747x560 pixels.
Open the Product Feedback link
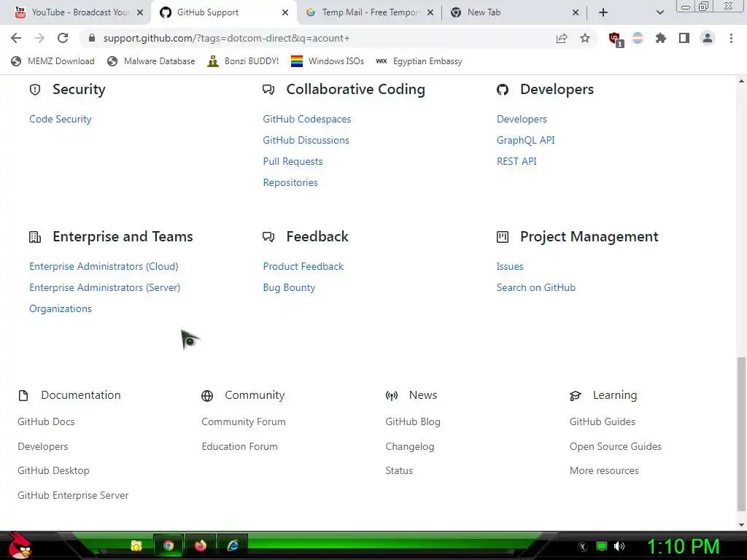(x=303, y=266)
